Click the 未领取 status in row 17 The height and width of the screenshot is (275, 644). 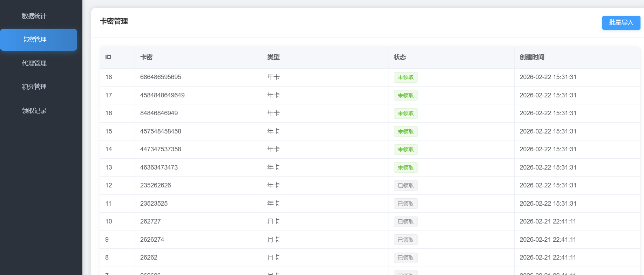[x=405, y=96]
